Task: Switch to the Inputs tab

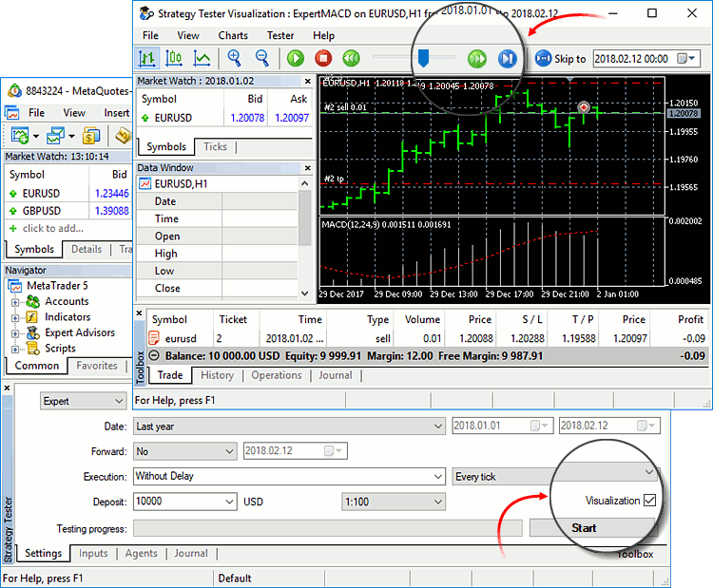Action: click(x=94, y=554)
